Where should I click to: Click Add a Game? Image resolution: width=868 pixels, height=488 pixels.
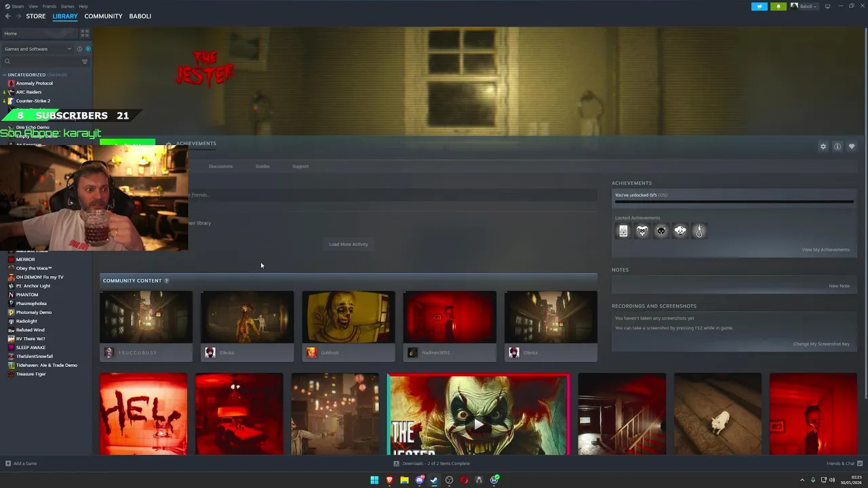click(21, 464)
